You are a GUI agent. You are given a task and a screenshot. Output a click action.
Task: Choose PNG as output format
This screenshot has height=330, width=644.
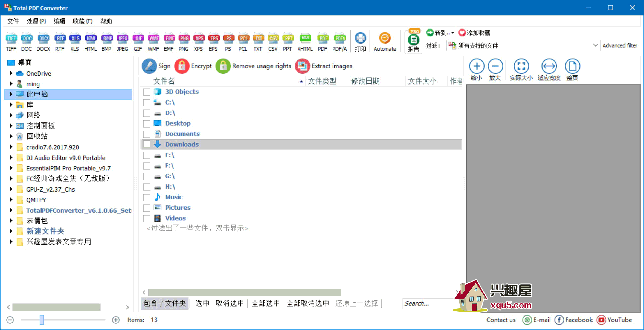click(x=184, y=42)
